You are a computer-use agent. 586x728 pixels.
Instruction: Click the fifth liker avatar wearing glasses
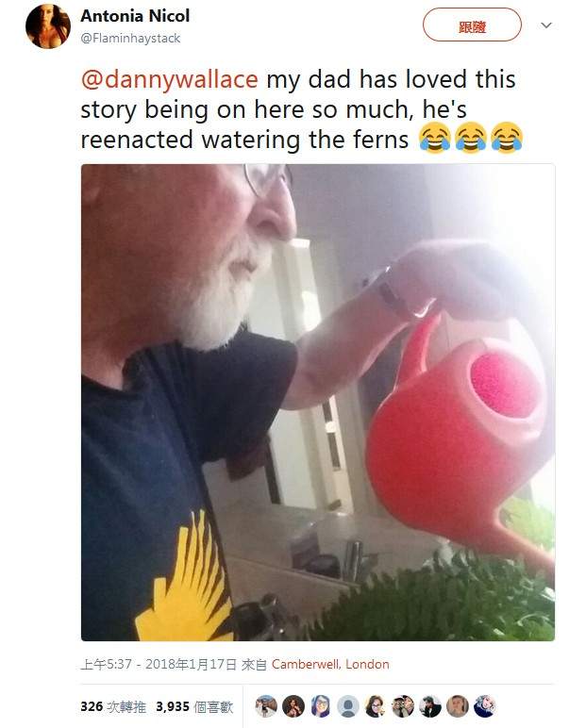pos(376,706)
